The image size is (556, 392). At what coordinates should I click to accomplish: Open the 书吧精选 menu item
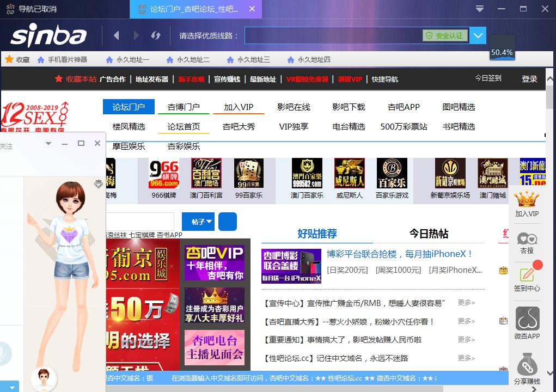(459, 126)
